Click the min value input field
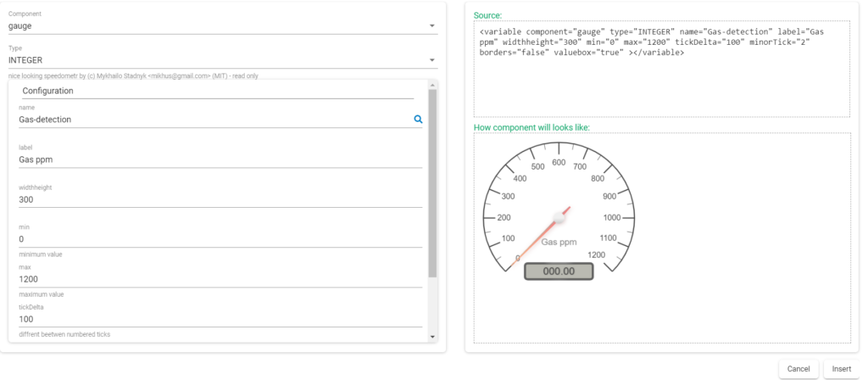Screen dimensions: 868x380 [219, 239]
